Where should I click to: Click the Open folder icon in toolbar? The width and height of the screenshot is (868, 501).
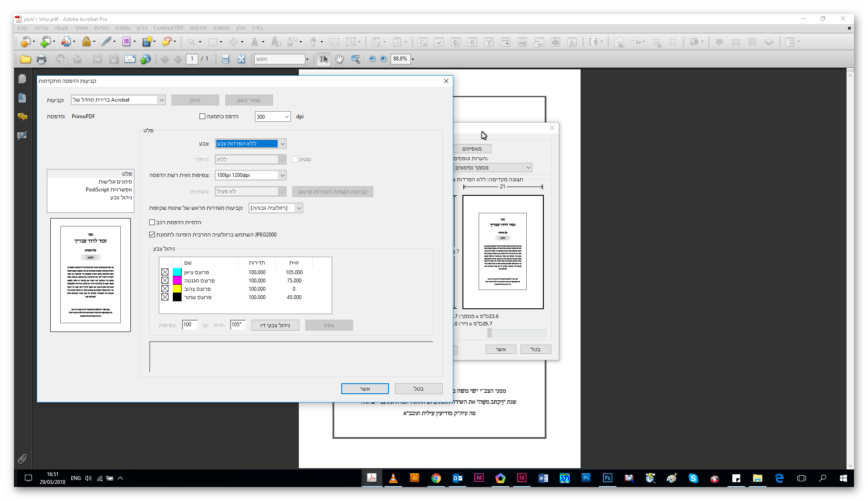coord(25,59)
